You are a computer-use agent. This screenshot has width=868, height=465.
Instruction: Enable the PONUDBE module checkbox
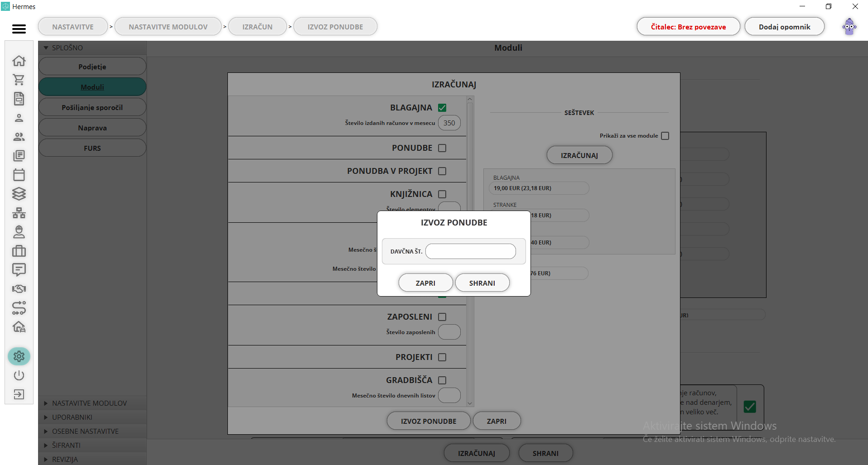(x=442, y=148)
